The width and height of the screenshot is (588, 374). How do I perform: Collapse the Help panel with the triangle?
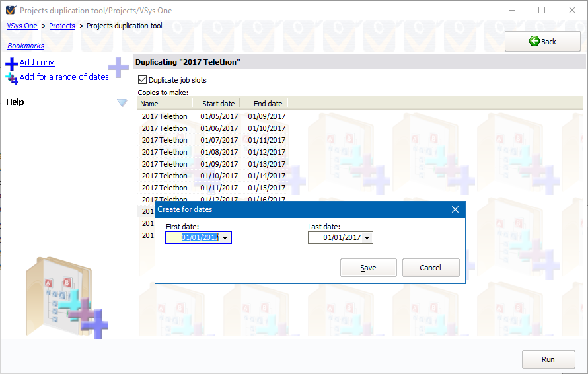coord(122,102)
